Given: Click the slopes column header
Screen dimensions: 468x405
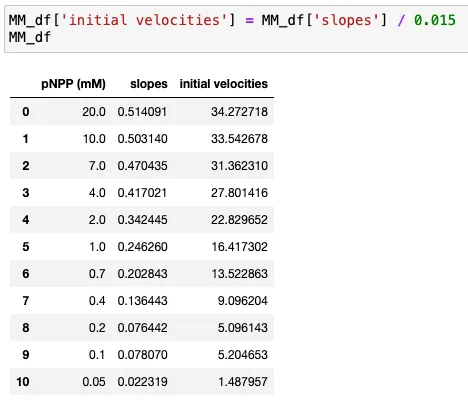Looking at the screenshot, I should [x=149, y=84].
